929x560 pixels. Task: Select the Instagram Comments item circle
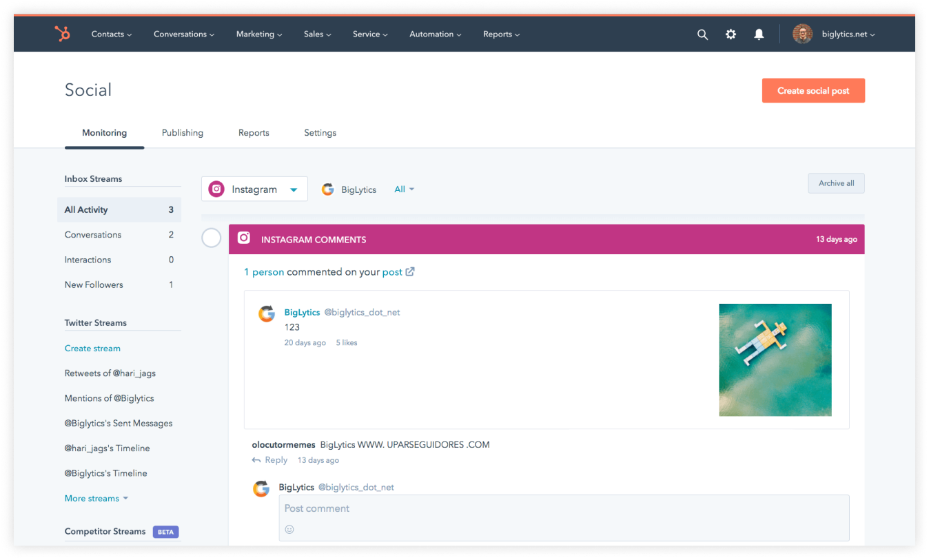211,238
